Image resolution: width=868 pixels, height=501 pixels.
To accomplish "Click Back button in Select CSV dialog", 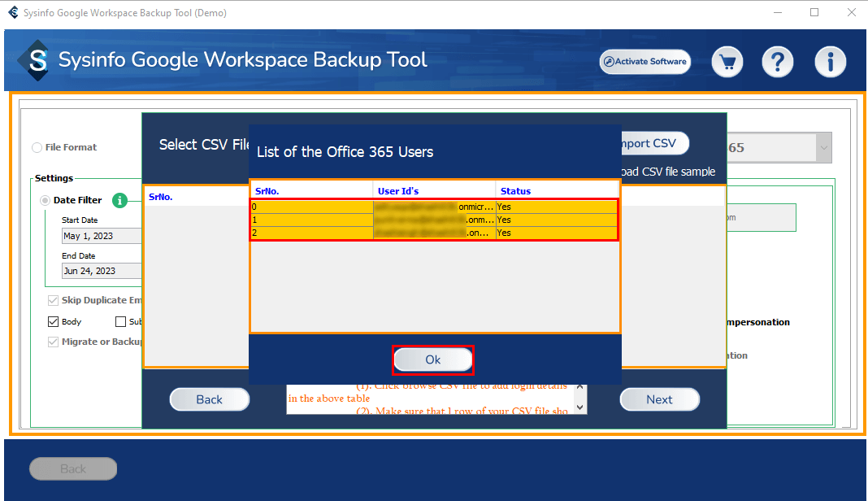I will point(209,399).
